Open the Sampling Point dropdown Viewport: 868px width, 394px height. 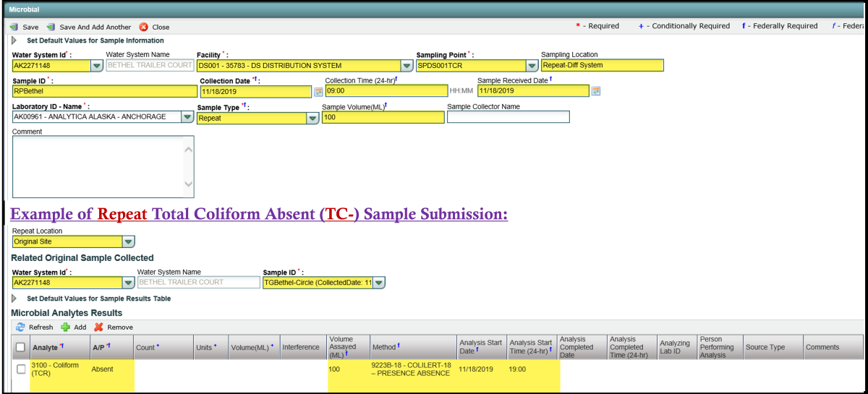click(x=532, y=66)
